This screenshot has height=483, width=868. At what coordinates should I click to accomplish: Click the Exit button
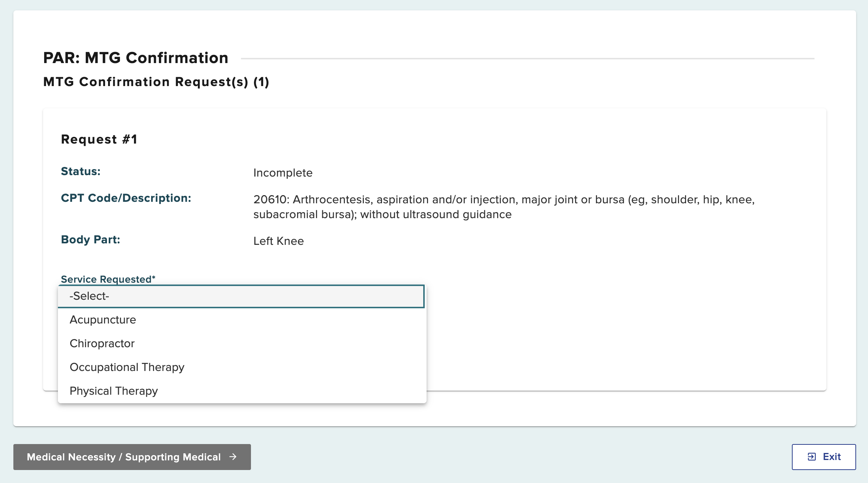(x=824, y=457)
